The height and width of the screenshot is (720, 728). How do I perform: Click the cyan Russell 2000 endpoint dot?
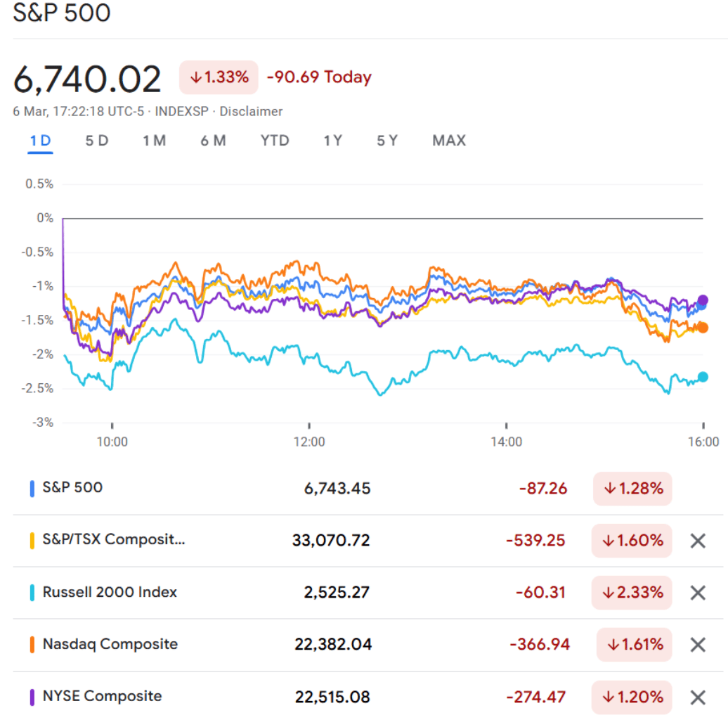coord(703,377)
